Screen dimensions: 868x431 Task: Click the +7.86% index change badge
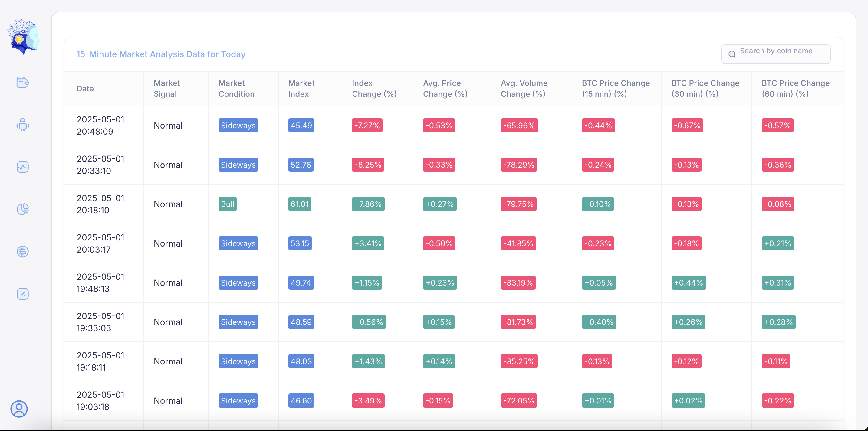368,204
